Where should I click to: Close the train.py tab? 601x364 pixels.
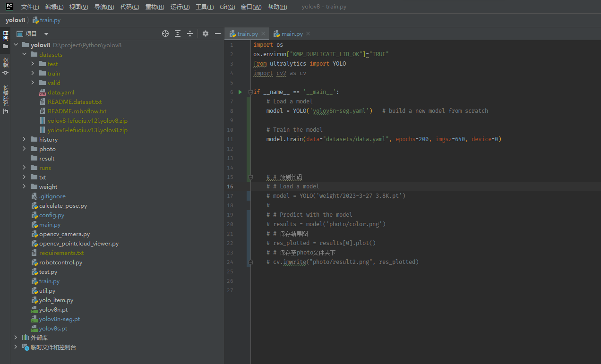(x=263, y=34)
